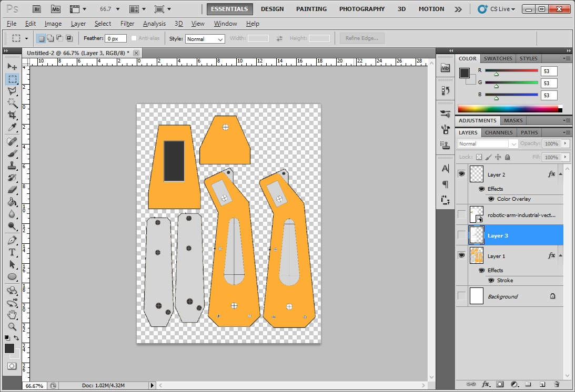
Task: Hide Layer 2 using eye icon
Action: pos(462,174)
